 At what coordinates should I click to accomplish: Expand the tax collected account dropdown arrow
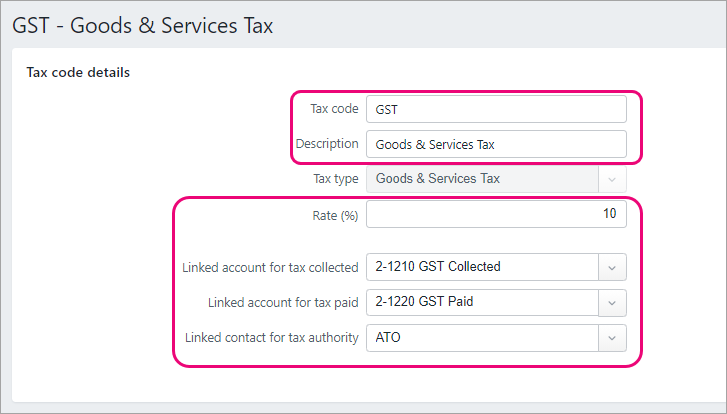pos(612,267)
